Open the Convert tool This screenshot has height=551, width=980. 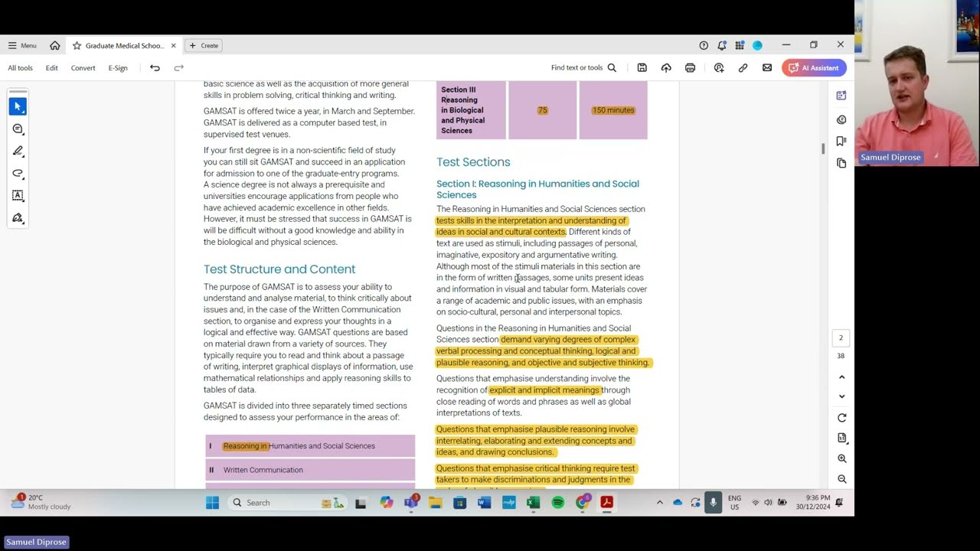83,68
